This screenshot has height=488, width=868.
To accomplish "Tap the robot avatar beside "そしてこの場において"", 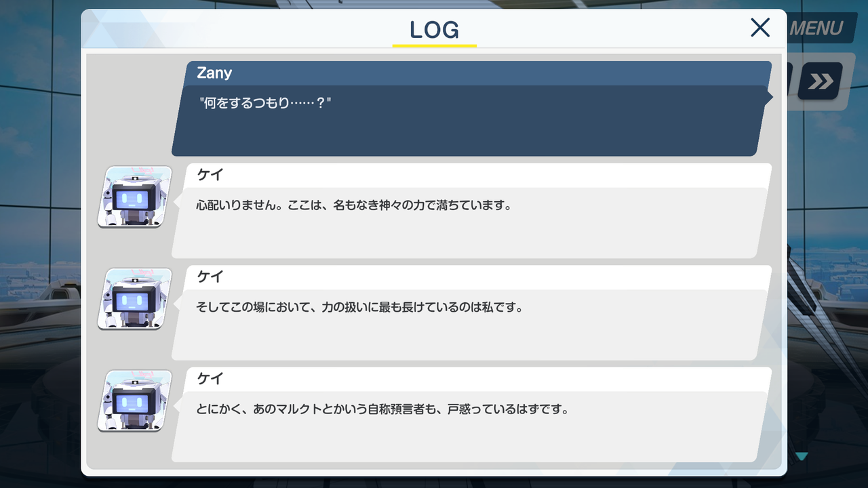I will coord(134,298).
